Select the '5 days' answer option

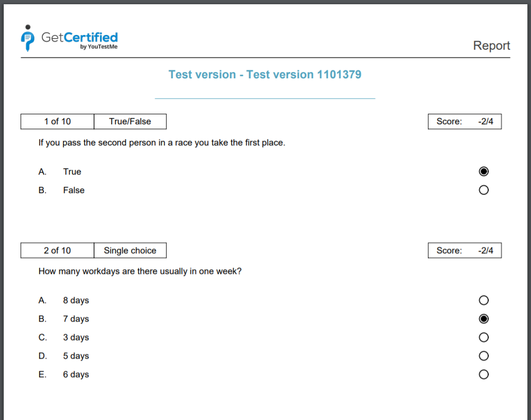483,355
